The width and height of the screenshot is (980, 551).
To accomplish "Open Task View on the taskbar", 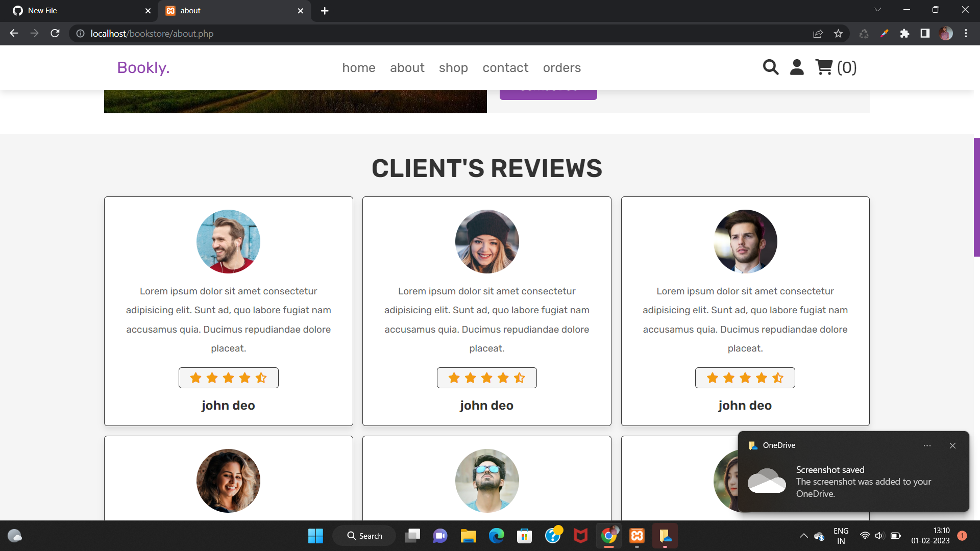I will 412,536.
